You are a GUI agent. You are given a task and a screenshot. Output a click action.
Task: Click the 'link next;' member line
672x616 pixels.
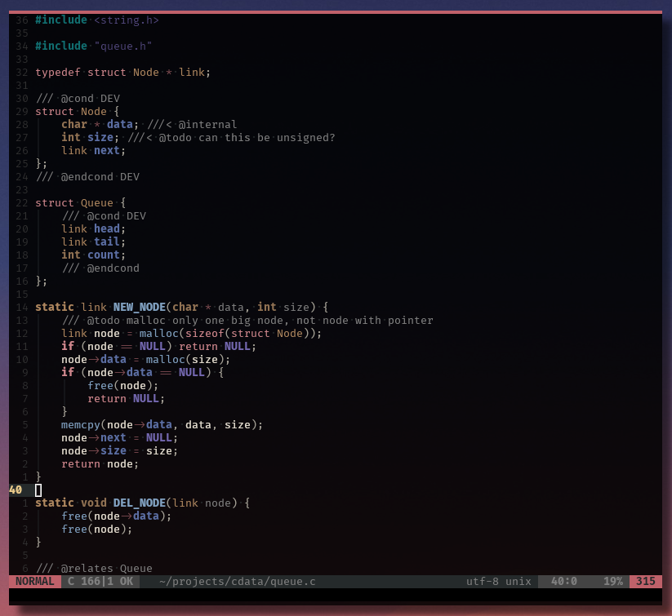click(93, 151)
